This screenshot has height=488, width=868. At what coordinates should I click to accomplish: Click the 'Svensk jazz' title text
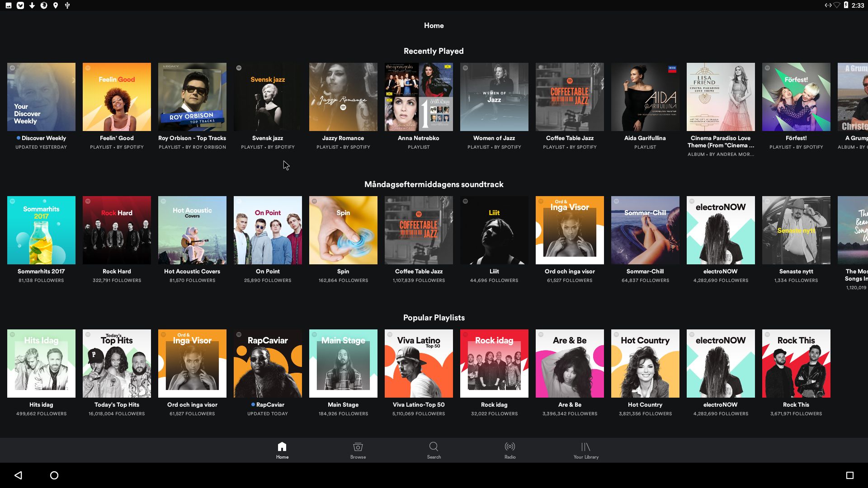coord(268,138)
